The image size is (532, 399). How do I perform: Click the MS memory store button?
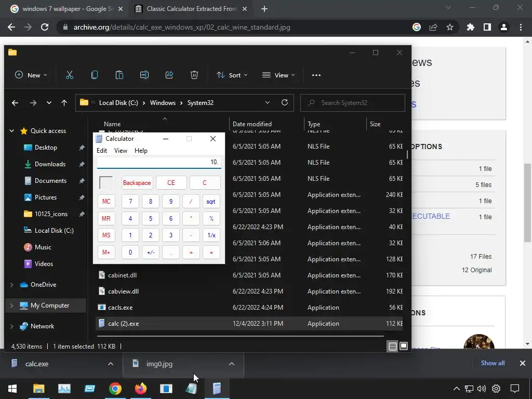coord(106,235)
